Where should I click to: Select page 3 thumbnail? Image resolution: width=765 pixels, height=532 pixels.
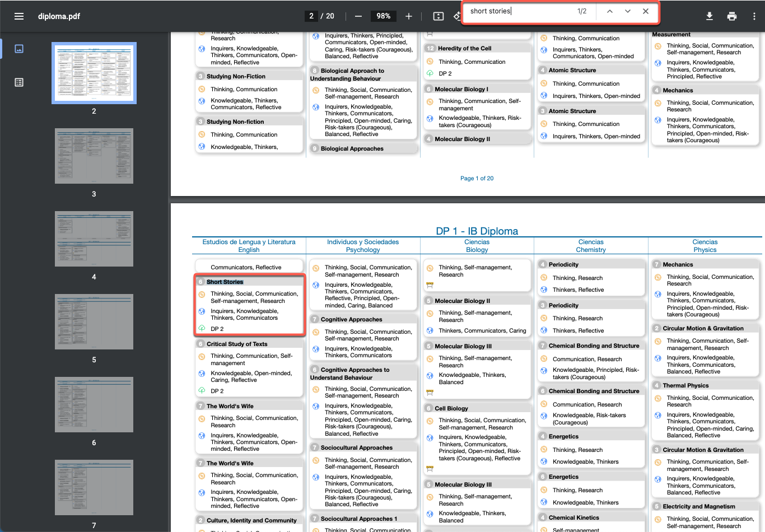[94, 156]
